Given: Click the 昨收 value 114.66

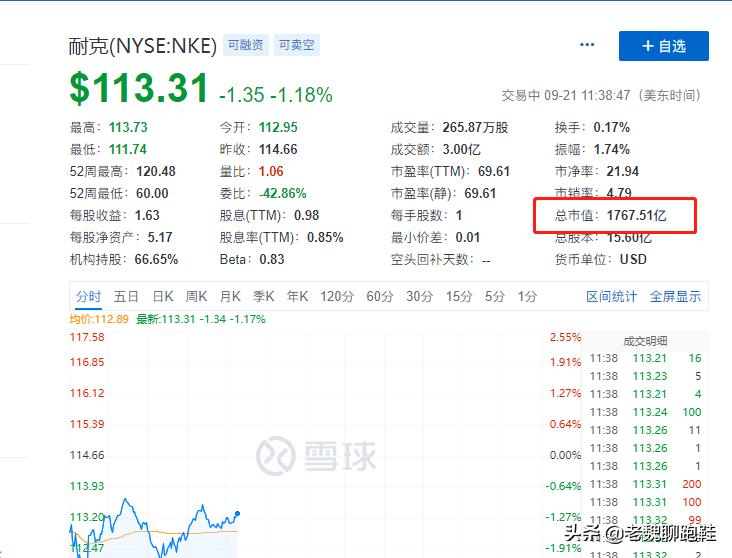Looking at the screenshot, I should click(278, 149).
